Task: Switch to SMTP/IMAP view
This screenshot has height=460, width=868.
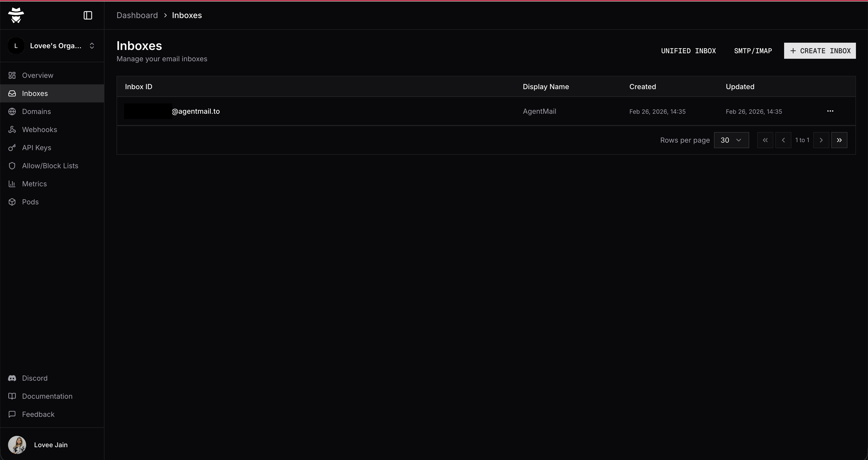Action: tap(753, 50)
